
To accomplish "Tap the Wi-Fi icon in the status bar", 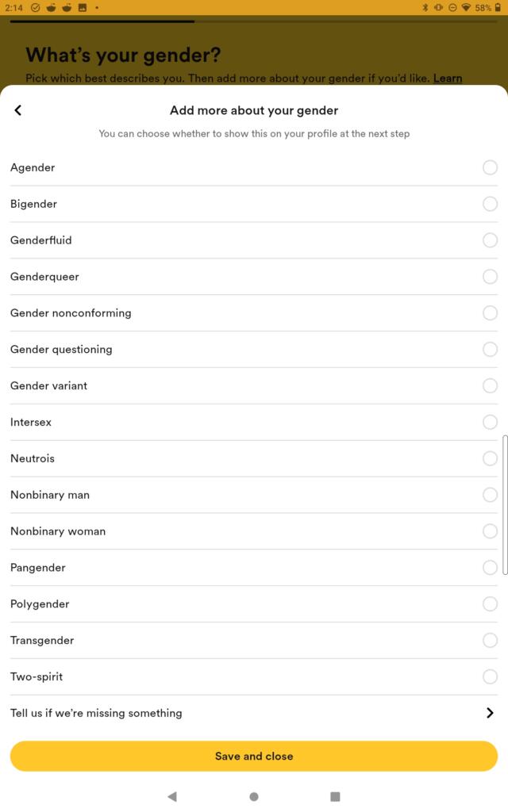I will [466, 7].
